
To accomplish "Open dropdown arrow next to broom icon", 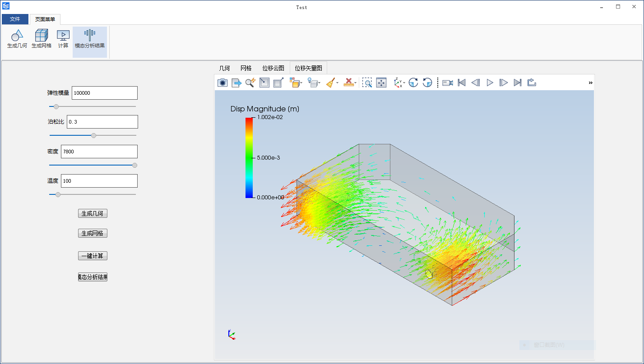I will click(337, 83).
